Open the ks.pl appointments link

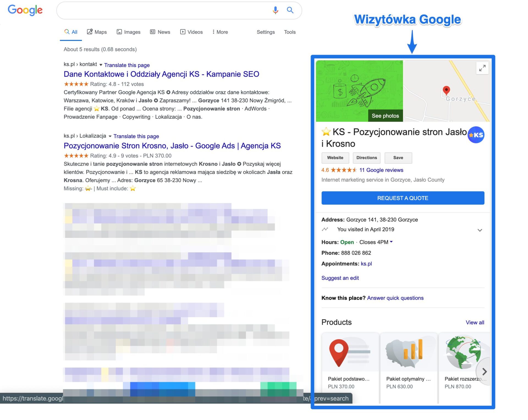pos(366,264)
